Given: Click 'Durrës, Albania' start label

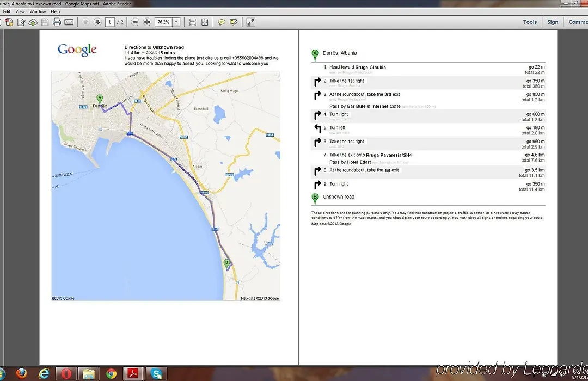Looking at the screenshot, I should coord(340,53).
